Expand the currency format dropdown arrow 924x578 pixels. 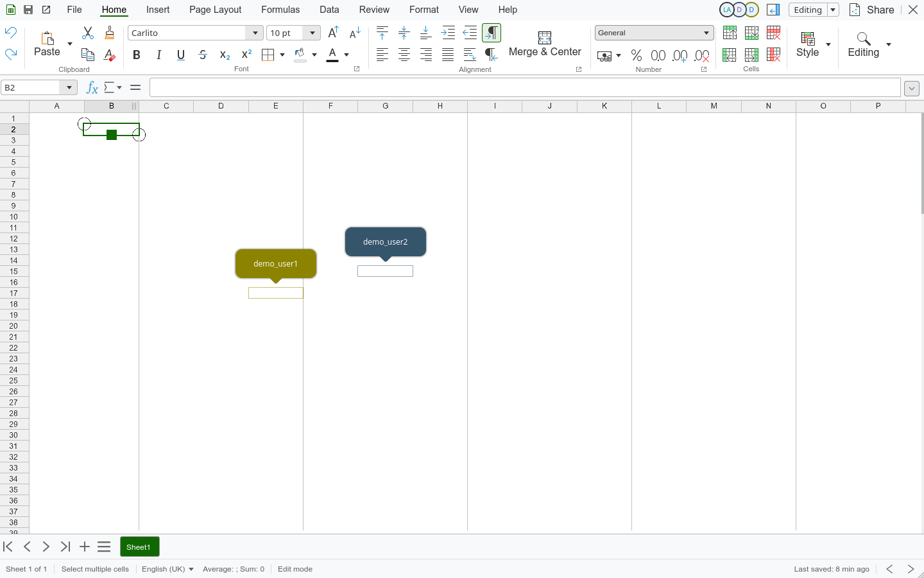click(x=619, y=56)
